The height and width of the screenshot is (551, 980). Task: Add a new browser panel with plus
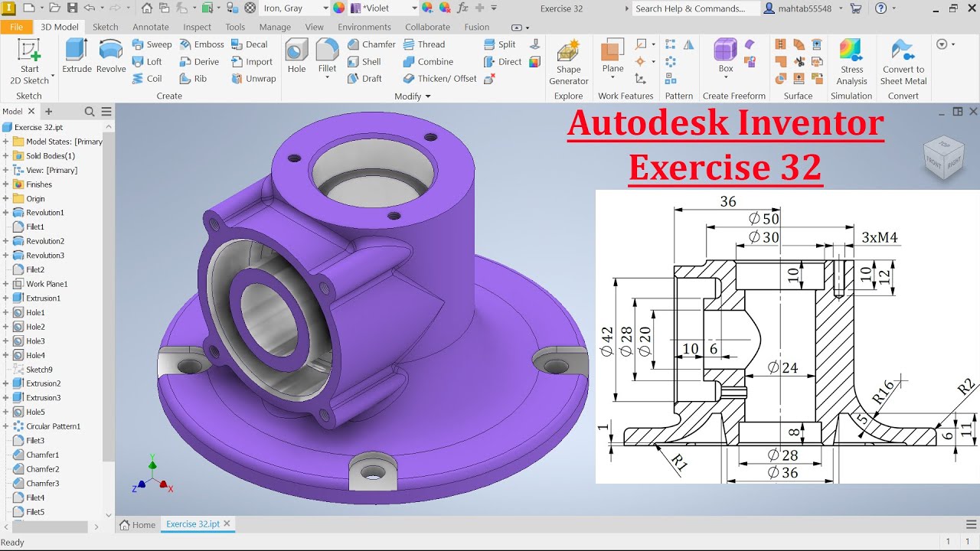[49, 112]
